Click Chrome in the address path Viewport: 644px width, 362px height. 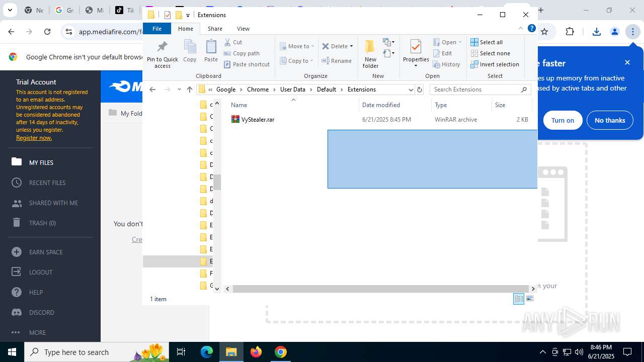click(258, 89)
